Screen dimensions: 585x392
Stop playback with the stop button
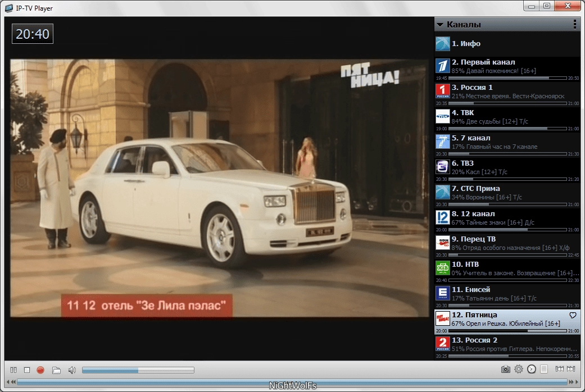tap(27, 370)
